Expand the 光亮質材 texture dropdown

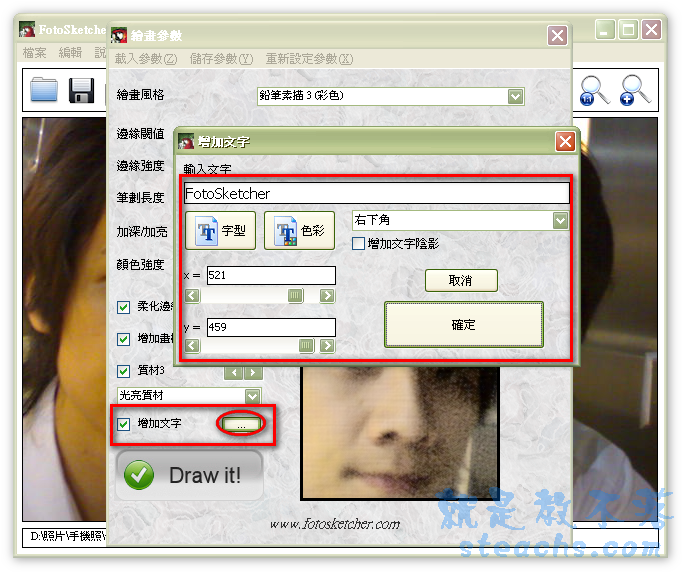click(x=252, y=396)
